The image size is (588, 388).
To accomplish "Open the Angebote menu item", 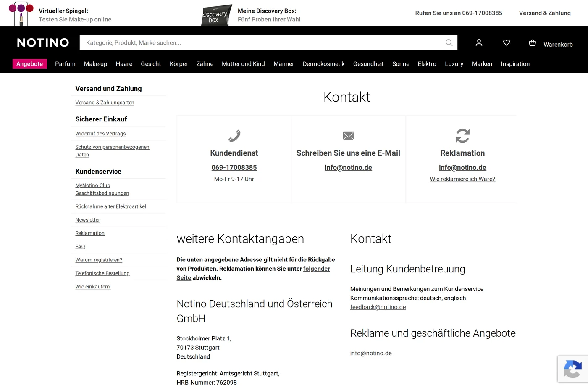I will point(29,64).
